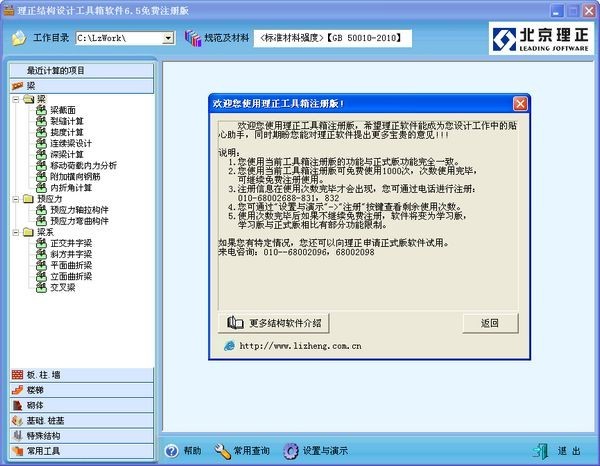Click the 规范及材料 label
Viewport: 600px width, 466px height.
[x=227, y=38]
